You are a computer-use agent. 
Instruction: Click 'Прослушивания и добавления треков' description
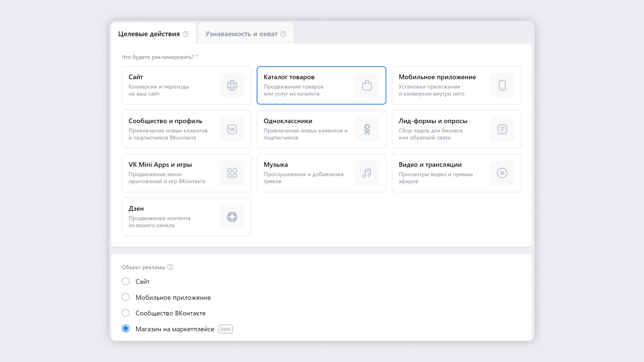pos(304,178)
